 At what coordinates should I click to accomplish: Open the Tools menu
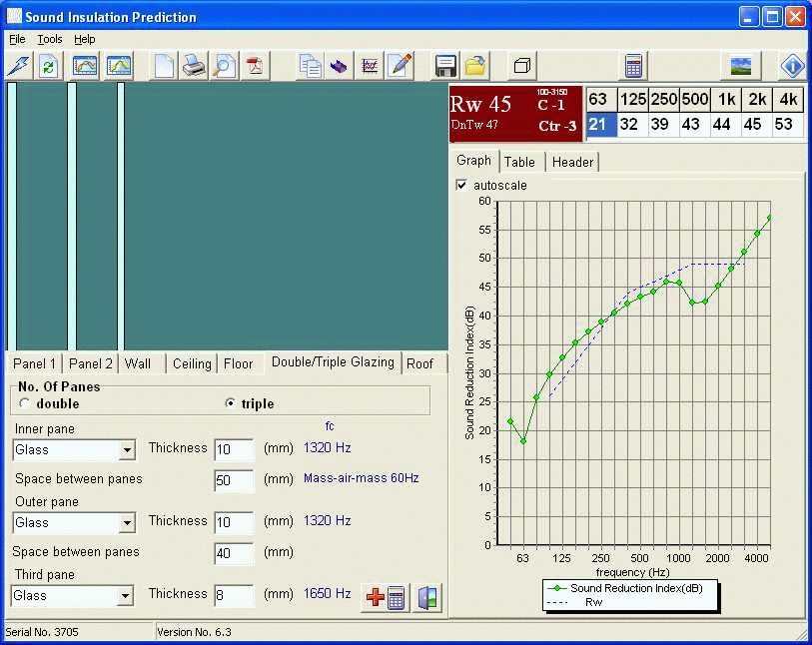(50, 39)
